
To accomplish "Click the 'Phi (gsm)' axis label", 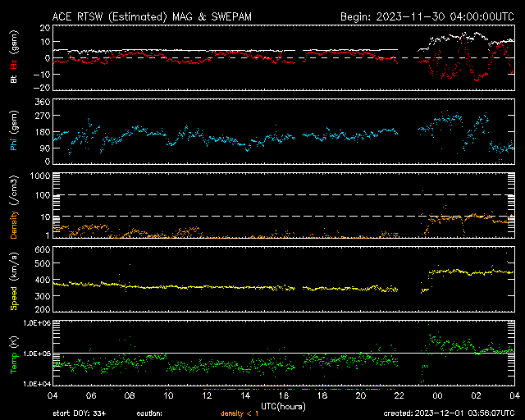I will 14,130.
